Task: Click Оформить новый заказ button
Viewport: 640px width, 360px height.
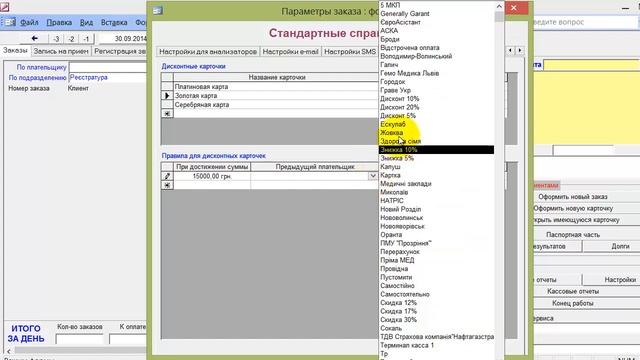Action: tap(573, 197)
